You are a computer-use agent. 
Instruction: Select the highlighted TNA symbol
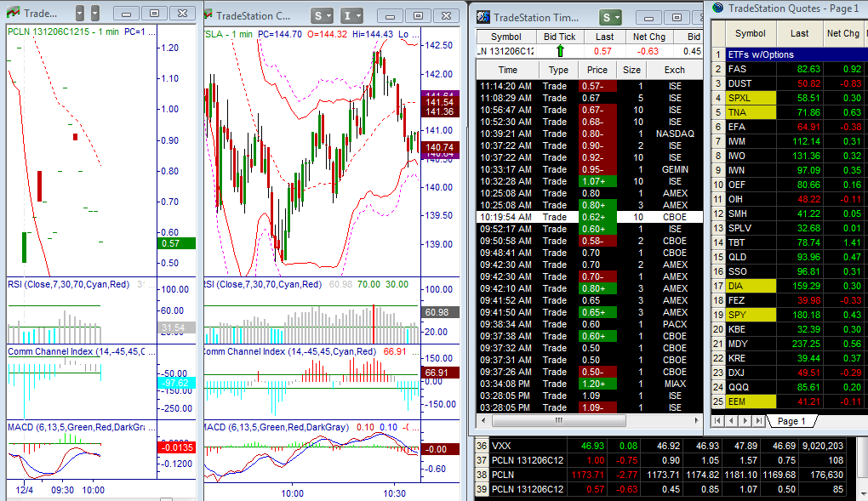[751, 112]
